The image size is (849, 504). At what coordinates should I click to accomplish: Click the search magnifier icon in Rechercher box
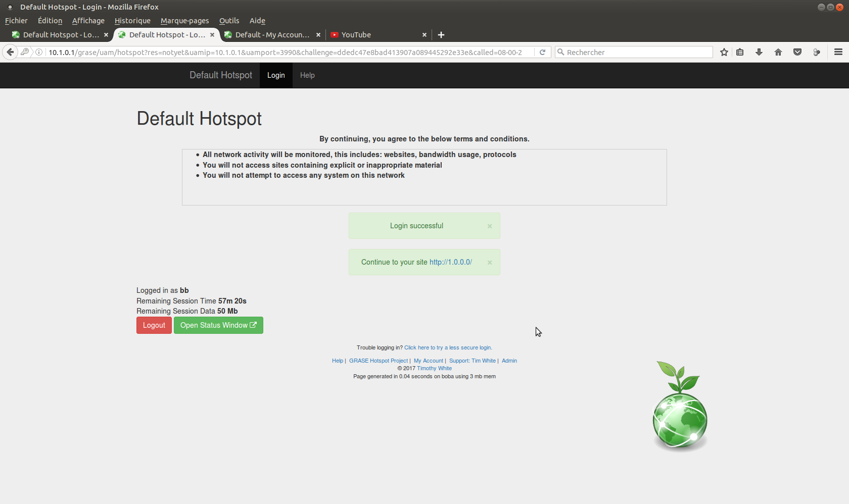point(560,52)
